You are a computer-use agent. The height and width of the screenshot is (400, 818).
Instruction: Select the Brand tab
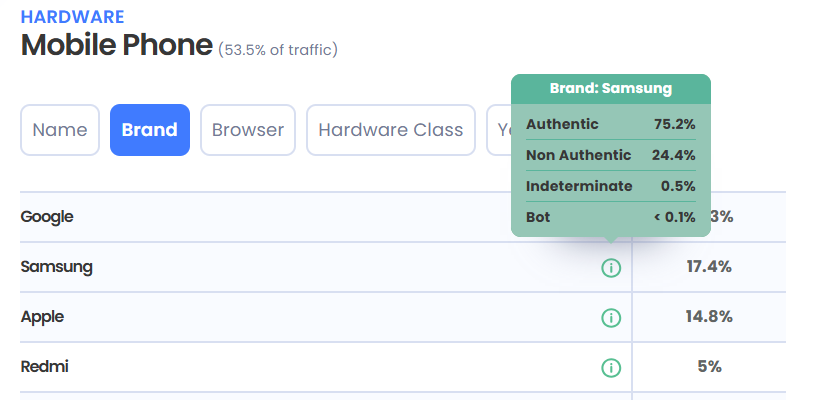tap(150, 130)
